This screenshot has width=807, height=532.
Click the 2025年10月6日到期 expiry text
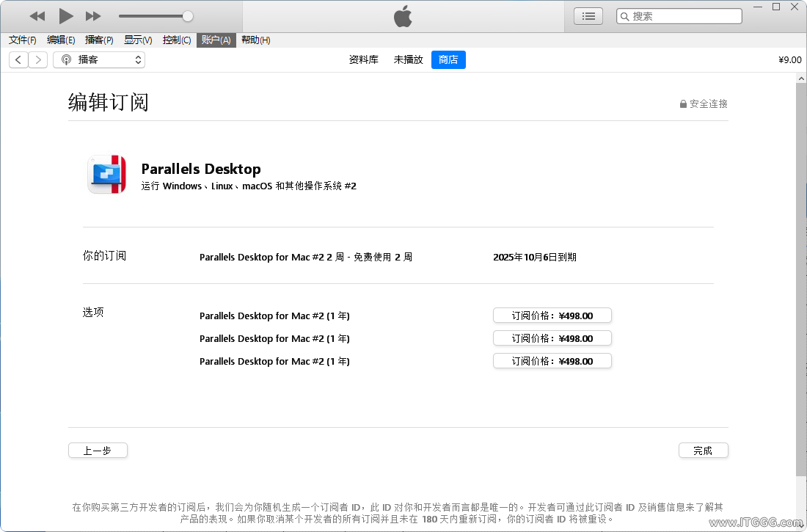point(534,257)
